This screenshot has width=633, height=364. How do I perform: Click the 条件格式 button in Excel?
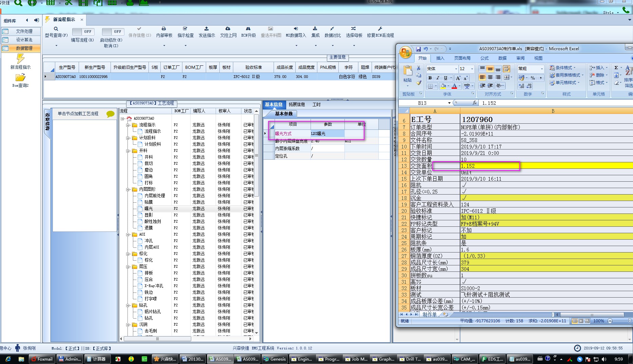pyautogui.click(x=563, y=68)
